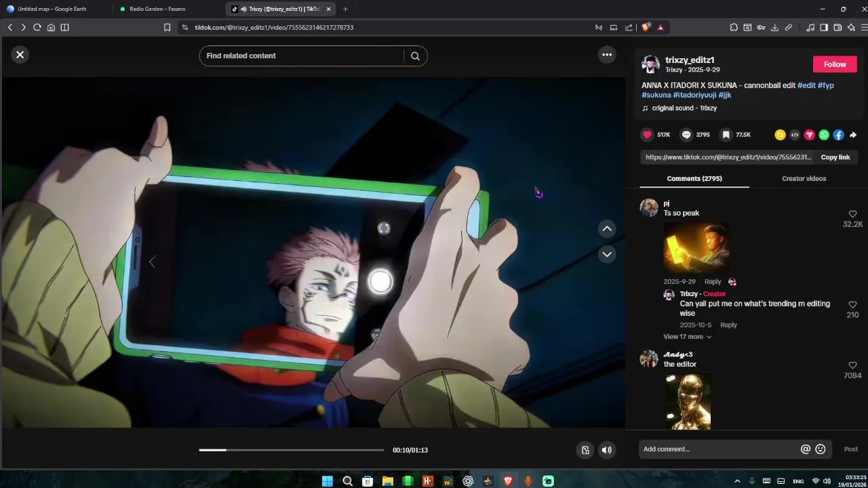Open File Explorer from the taskbar

(387, 481)
